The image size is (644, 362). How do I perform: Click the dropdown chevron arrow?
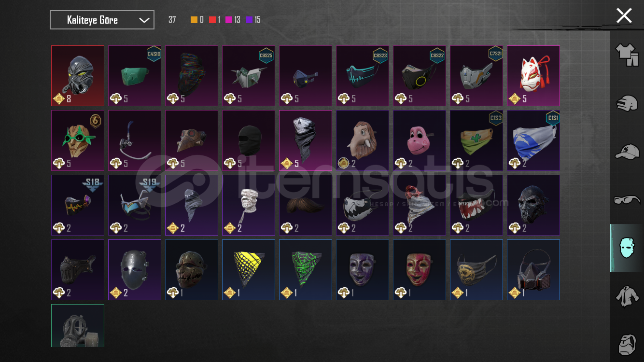pos(144,20)
